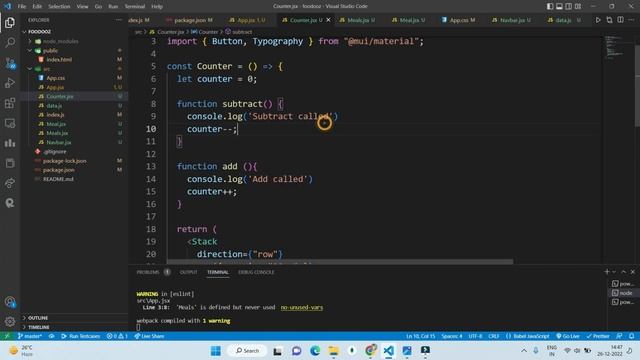The height and width of the screenshot is (360, 640).
Task: Open the File menu
Action: pos(22,6)
